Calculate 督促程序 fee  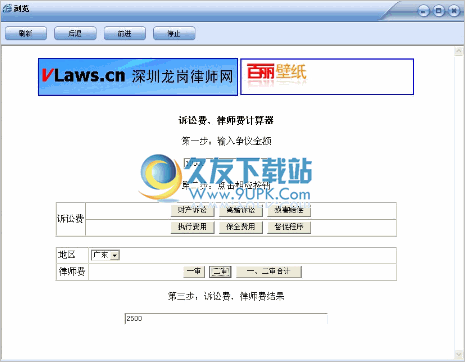(x=289, y=227)
